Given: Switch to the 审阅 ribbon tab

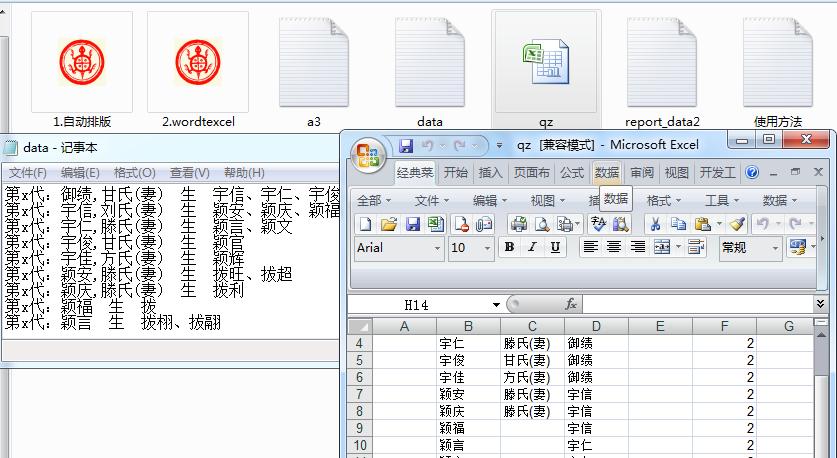Looking at the screenshot, I should [x=642, y=172].
